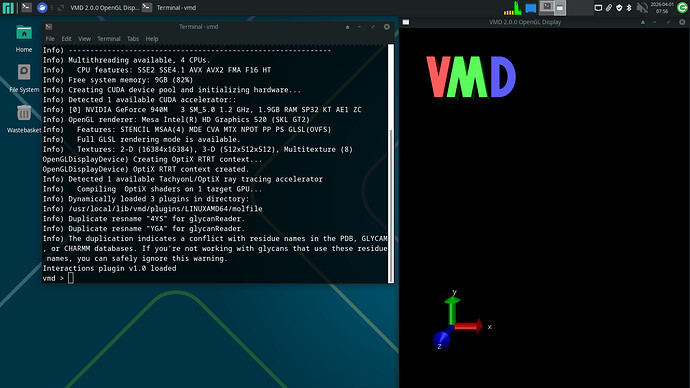Click the terminal window menu icon in titlebar

[x=48, y=27]
